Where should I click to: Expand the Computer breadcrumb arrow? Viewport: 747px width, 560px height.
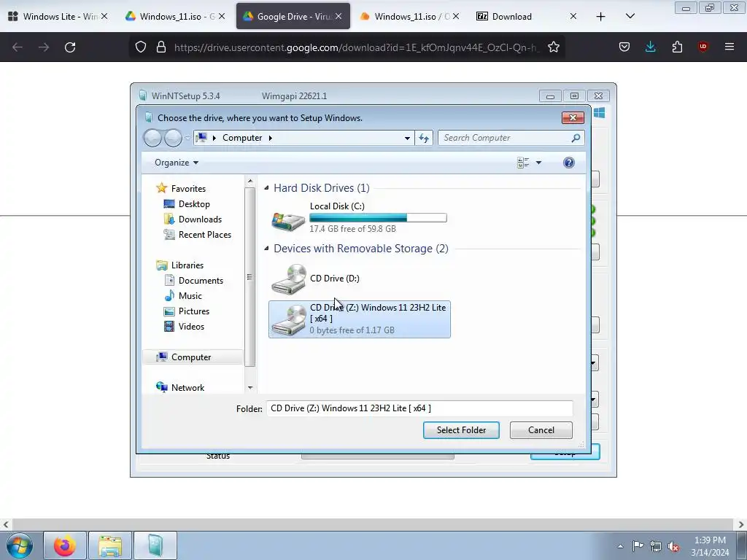[270, 138]
